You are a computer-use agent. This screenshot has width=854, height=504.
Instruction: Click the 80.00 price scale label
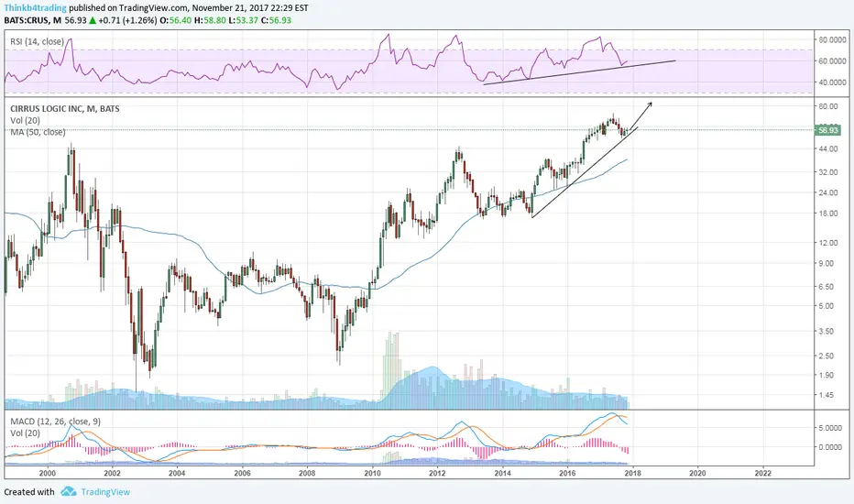[x=827, y=106]
